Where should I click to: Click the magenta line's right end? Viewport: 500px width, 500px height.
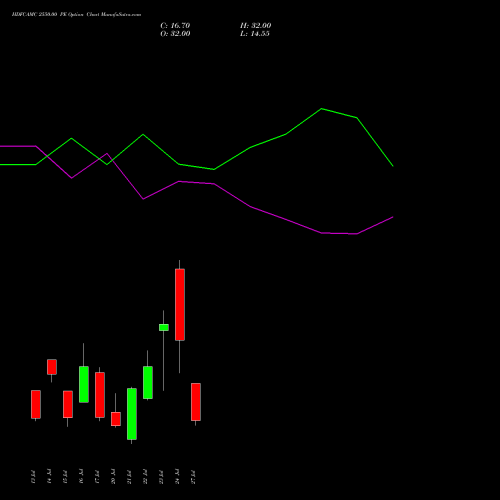tap(392, 217)
